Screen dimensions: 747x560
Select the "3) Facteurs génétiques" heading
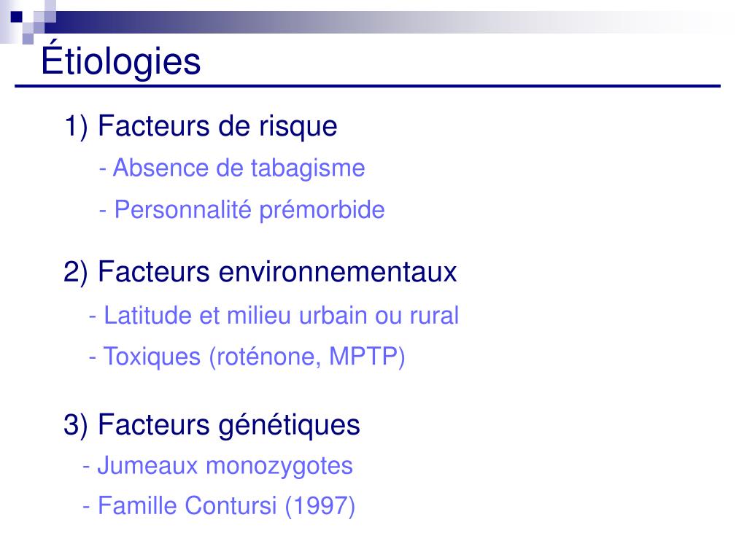click(x=212, y=424)
